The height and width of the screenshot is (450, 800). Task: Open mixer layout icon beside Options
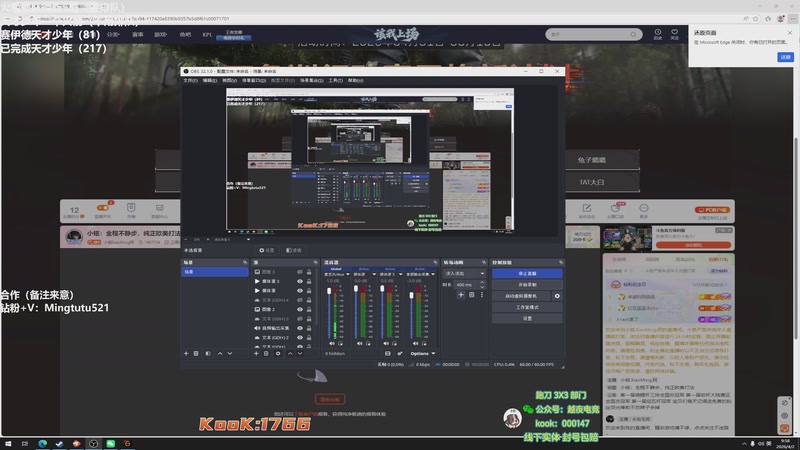[388, 353]
